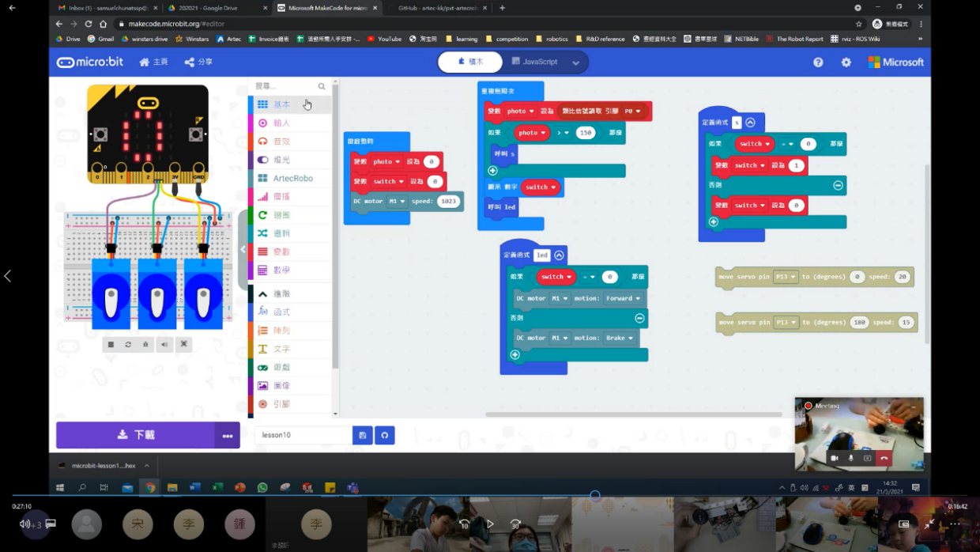Go to 主頁 (Home)
980x552 pixels.
(153, 62)
